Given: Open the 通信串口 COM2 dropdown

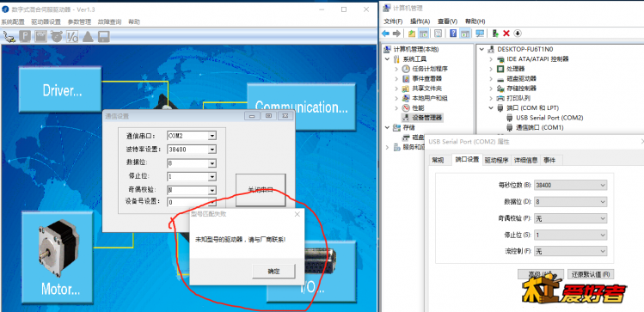Looking at the screenshot, I should coord(212,136).
